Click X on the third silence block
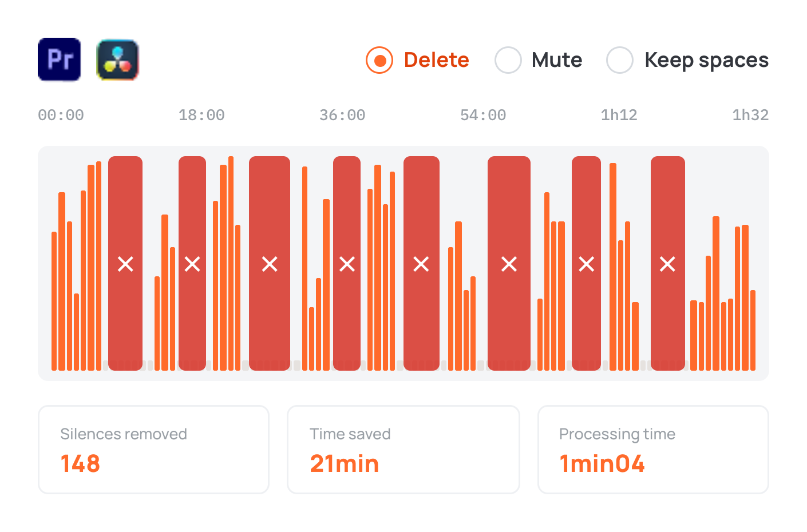The image size is (807, 532). point(270,264)
